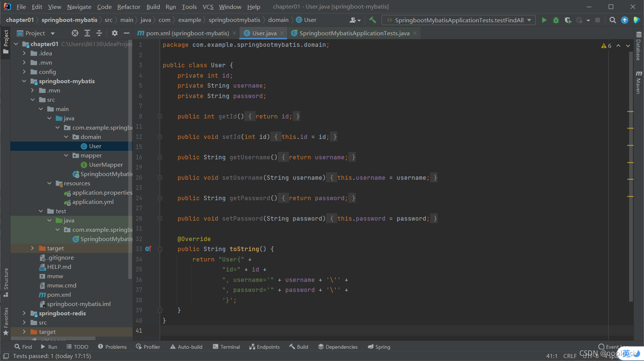
Task: Run with Coverage icon
Action: click(568, 20)
